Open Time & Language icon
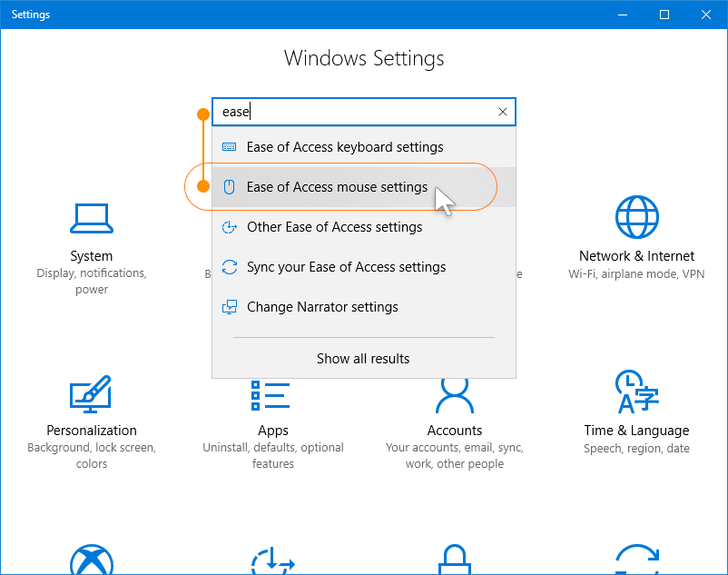The image size is (728, 575). point(636,392)
